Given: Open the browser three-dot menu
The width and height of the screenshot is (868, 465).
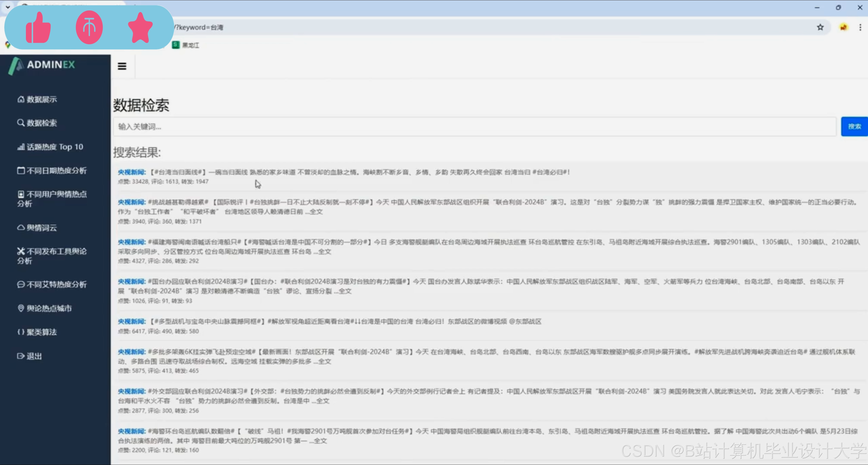Looking at the screenshot, I should pos(860,27).
